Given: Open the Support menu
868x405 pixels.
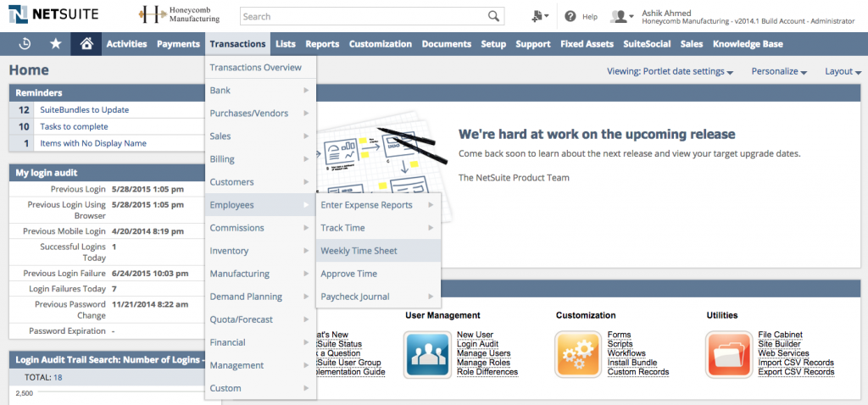Looking at the screenshot, I should pyautogui.click(x=533, y=44).
